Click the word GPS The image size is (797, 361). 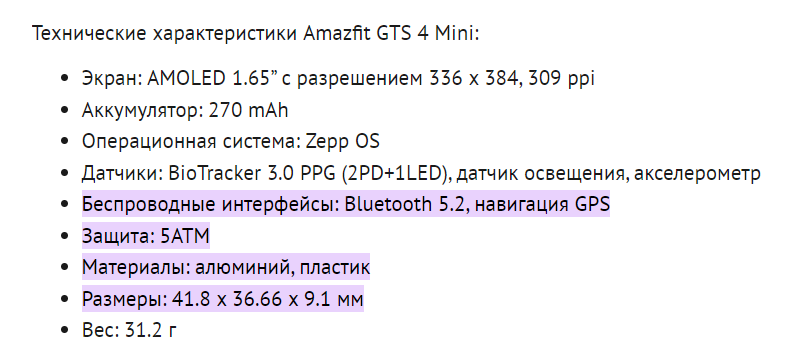592,204
